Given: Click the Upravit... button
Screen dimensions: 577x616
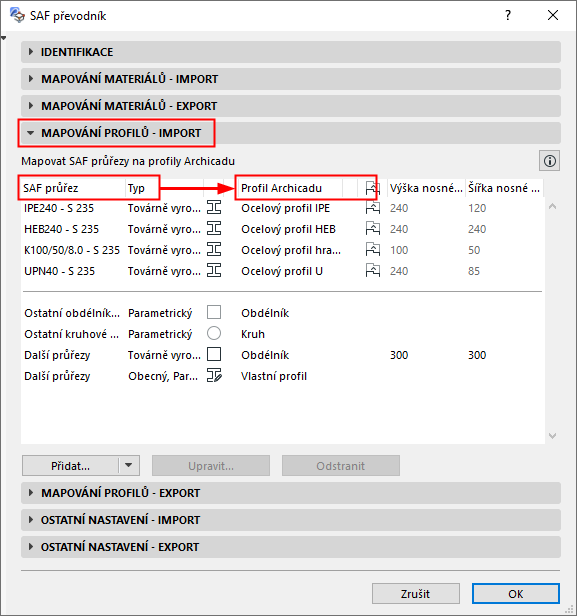Looking at the screenshot, I should pyautogui.click(x=211, y=466).
